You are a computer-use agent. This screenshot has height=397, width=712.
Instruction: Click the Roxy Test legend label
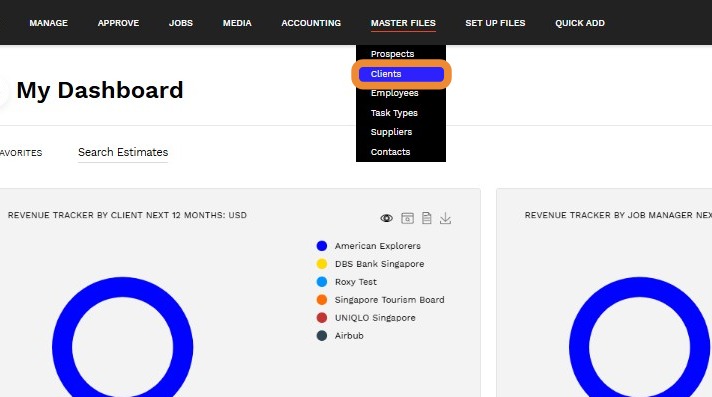pos(356,282)
